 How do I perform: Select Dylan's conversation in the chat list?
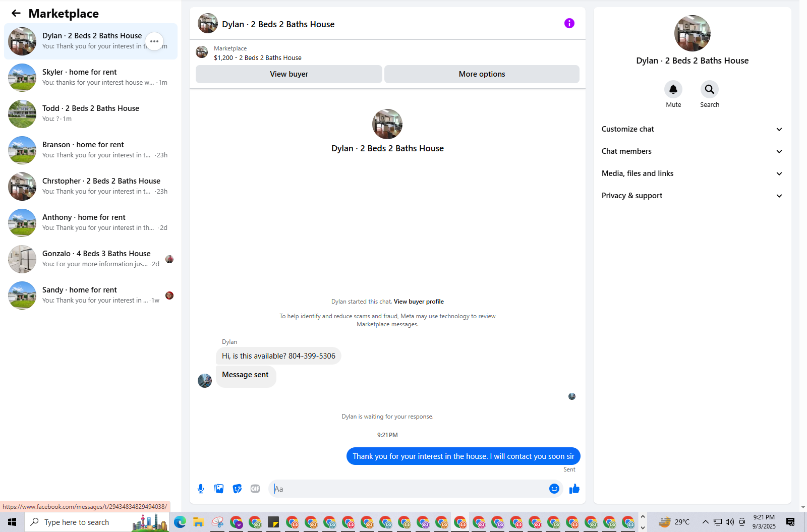[x=91, y=41]
